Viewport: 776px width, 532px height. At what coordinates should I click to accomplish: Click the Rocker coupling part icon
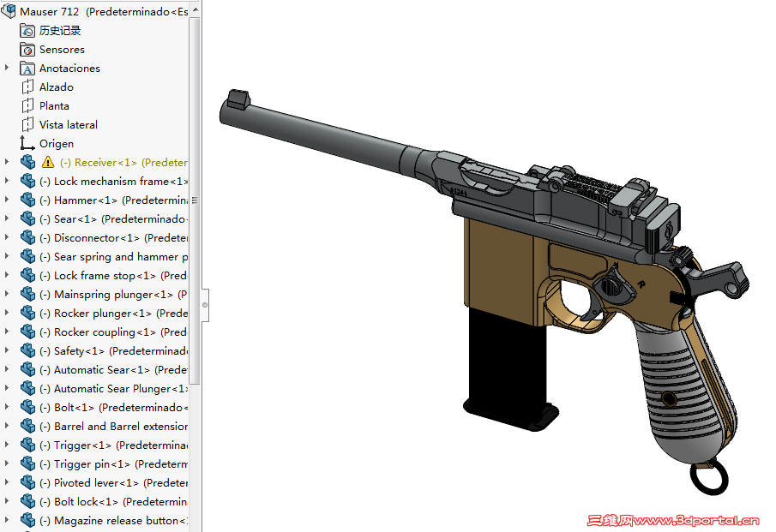tap(27, 332)
